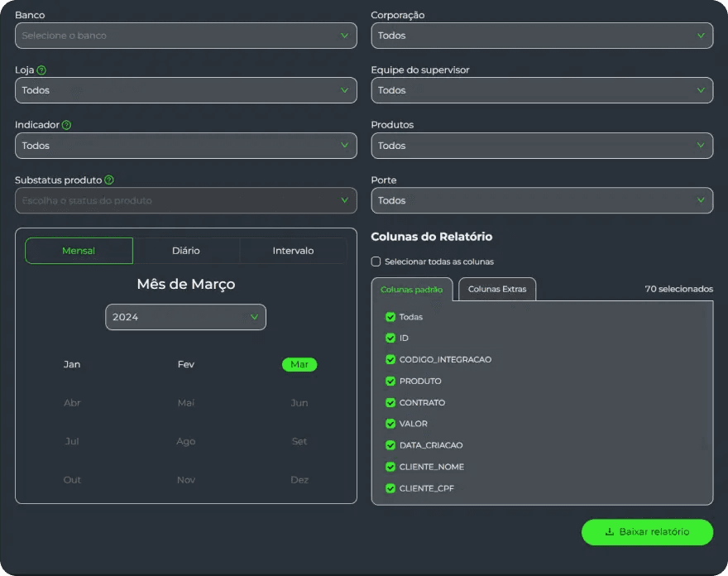The image size is (728, 576).
Task: Click the chevron in the 2024 year selector
Action: pos(254,317)
